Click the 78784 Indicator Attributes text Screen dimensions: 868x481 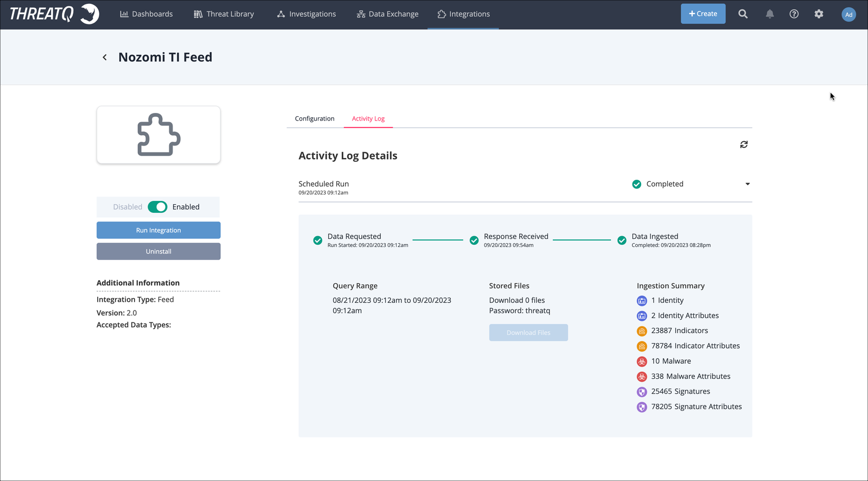[695, 346]
